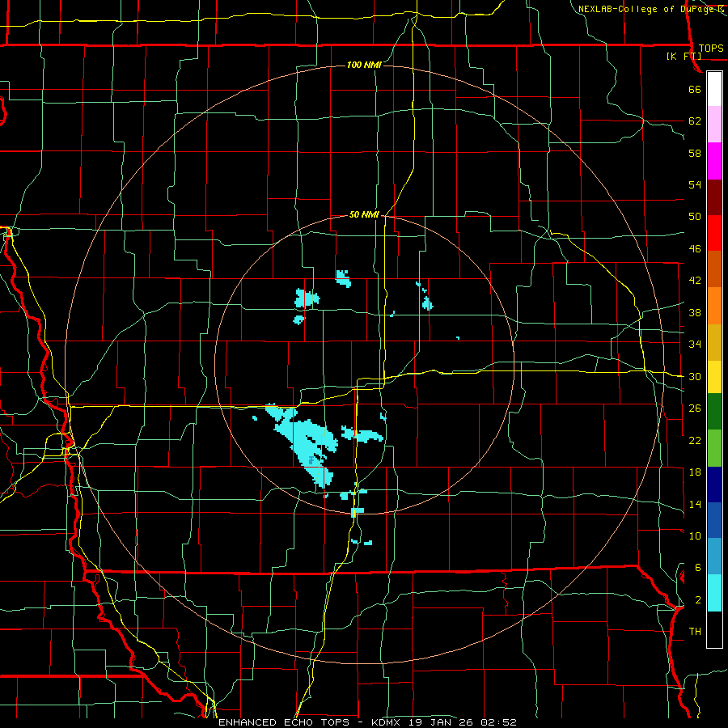
Task: Click the "42" scale value
Action: pos(695,281)
